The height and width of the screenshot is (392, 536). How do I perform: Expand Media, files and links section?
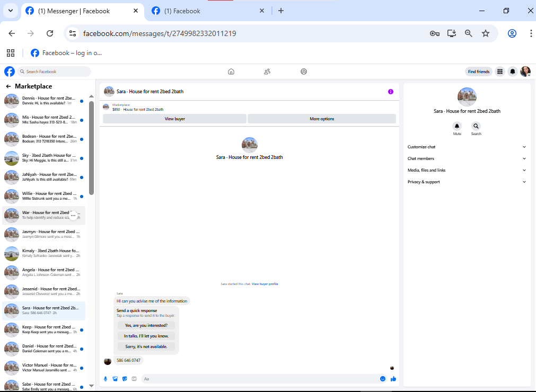pos(467,170)
